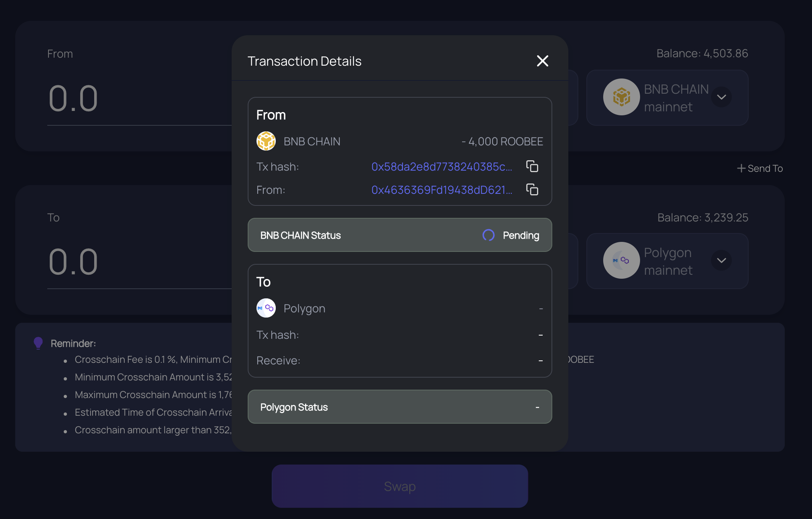Expand the BNB CHAIN mainnet dropdown
The image size is (812, 519).
(x=721, y=97)
